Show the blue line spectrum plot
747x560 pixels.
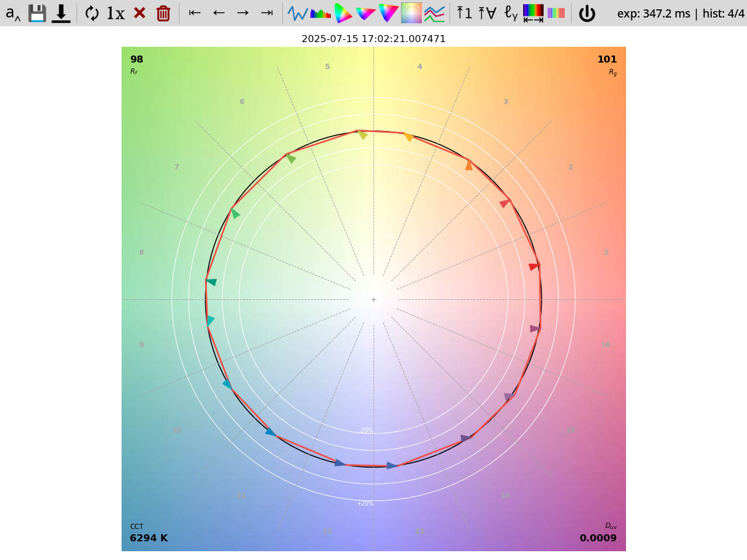[x=298, y=13]
